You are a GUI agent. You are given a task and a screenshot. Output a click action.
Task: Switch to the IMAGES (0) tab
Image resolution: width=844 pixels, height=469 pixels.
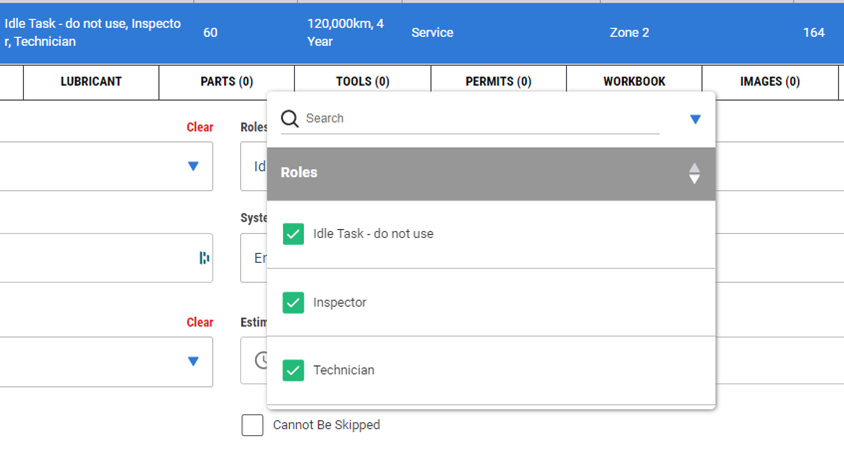[770, 82]
